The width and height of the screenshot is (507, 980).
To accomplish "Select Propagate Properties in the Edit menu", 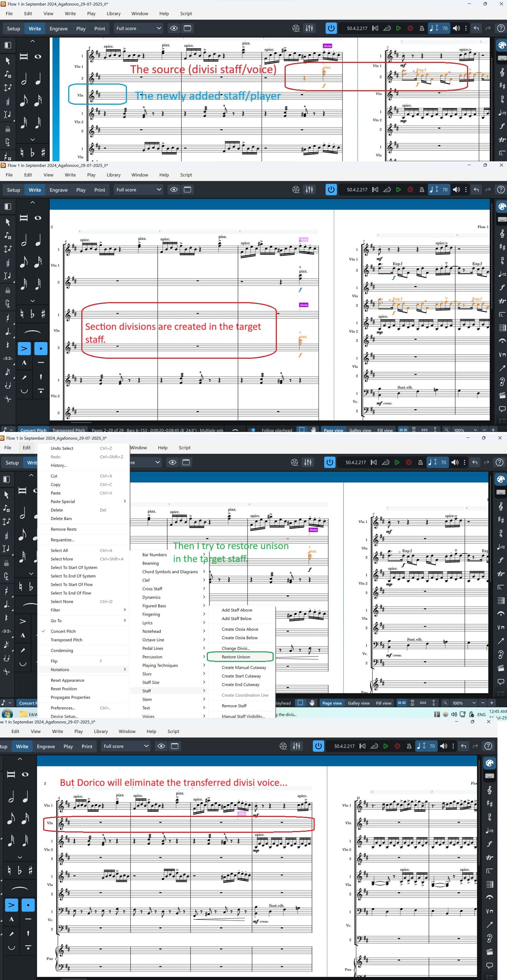I will tap(70, 697).
